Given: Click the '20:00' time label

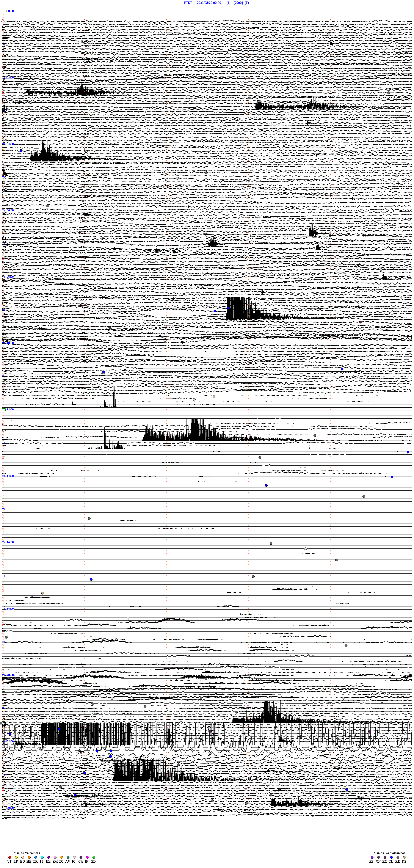Looking at the screenshot, I should 10,675.
